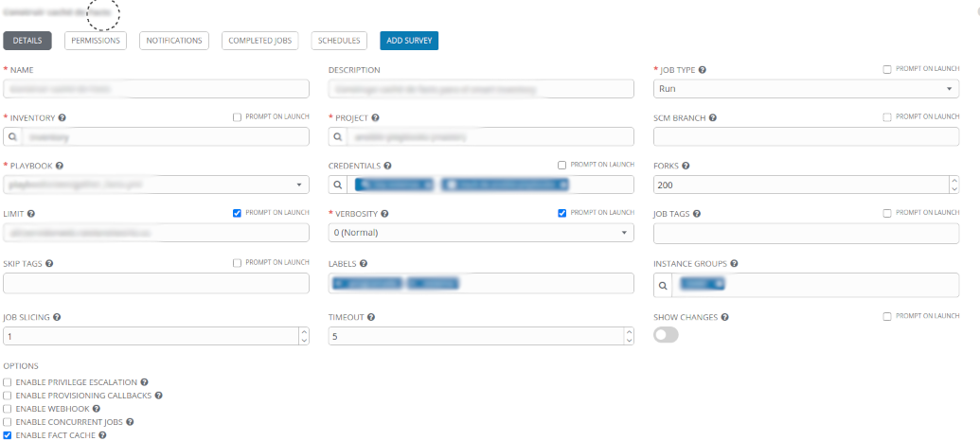This screenshot has width=980, height=441.
Task: Open the Schedules tab
Action: click(339, 41)
